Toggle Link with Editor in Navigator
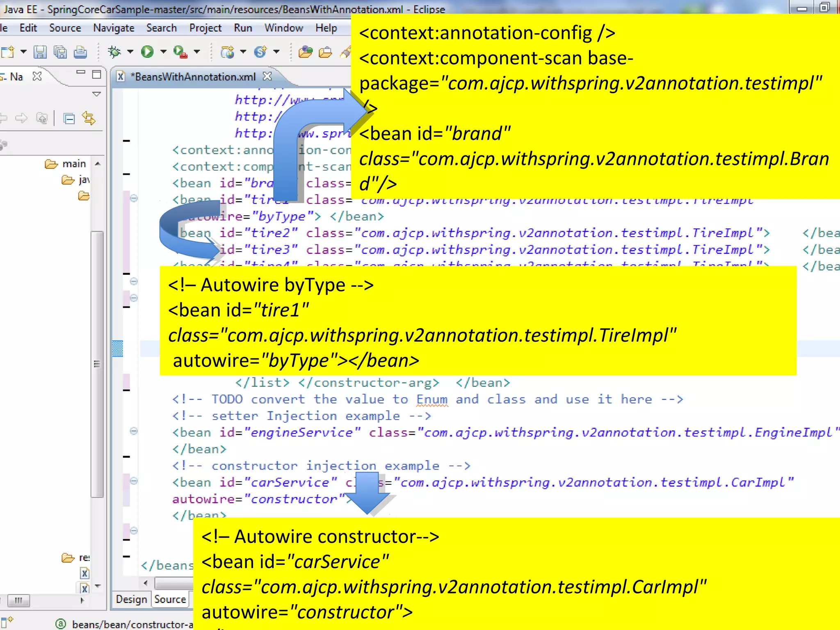This screenshot has width=840, height=630. click(89, 119)
